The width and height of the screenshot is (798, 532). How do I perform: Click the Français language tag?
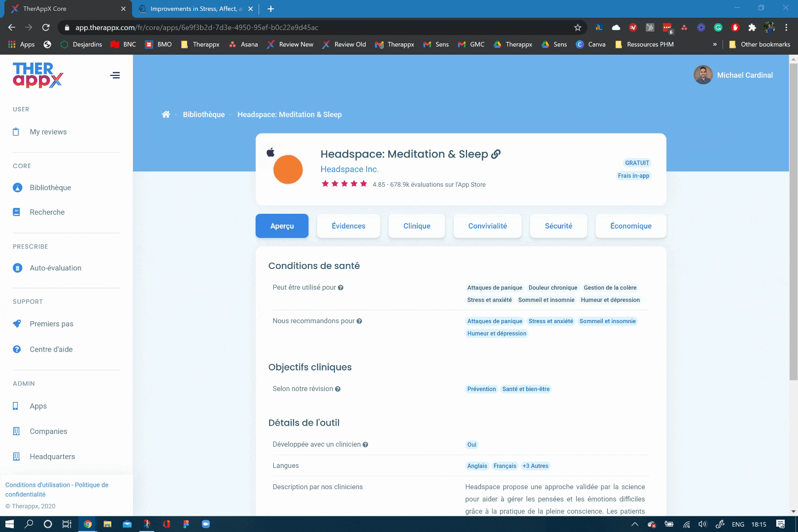pyautogui.click(x=505, y=466)
